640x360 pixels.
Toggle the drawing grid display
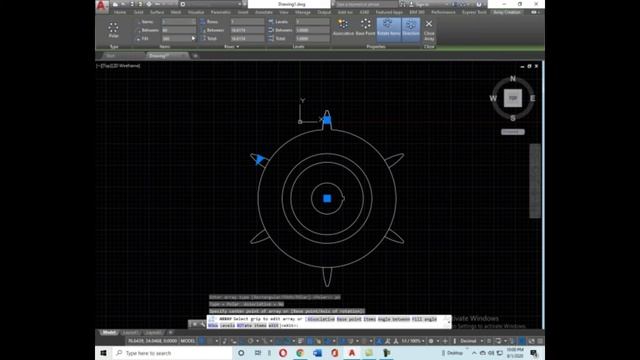click(202, 341)
